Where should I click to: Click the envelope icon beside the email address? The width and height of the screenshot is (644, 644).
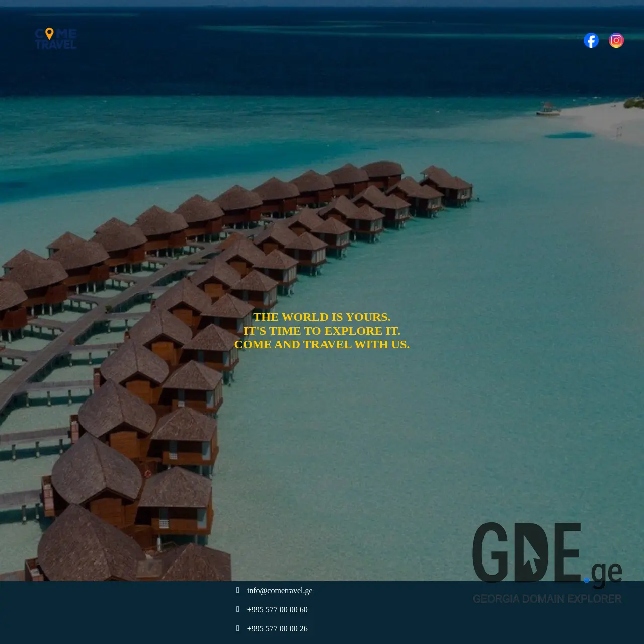(x=237, y=590)
